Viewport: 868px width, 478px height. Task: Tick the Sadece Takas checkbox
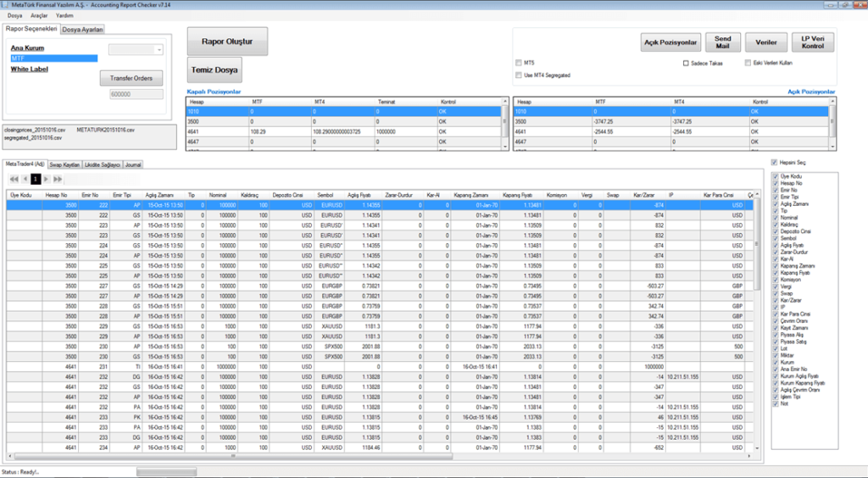(686, 63)
